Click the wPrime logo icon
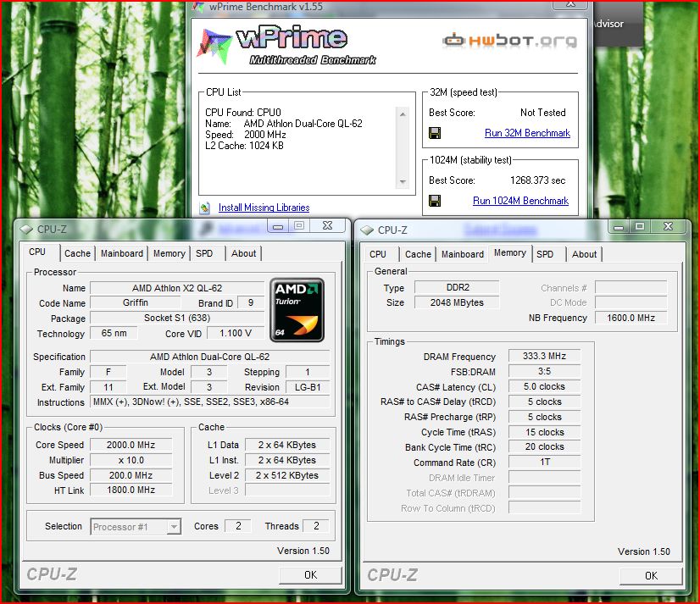The height and width of the screenshot is (604, 700). [214, 46]
